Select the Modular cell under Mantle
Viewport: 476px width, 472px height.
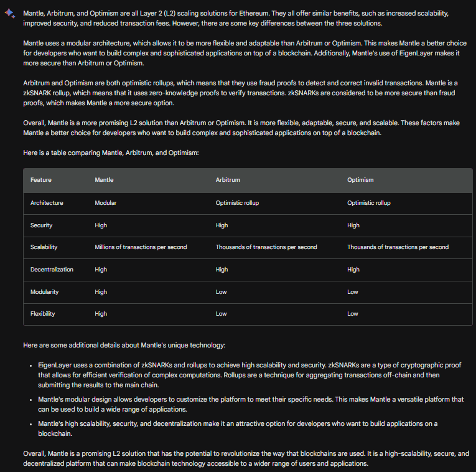[106, 203]
